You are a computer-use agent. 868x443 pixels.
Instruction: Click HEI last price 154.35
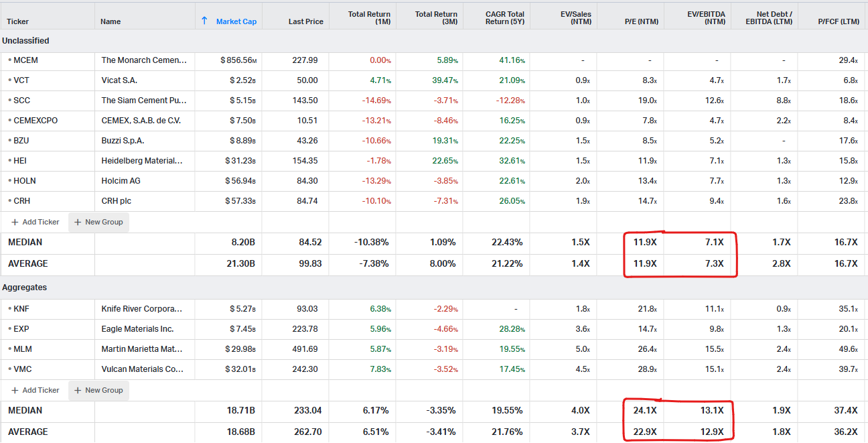(x=305, y=161)
